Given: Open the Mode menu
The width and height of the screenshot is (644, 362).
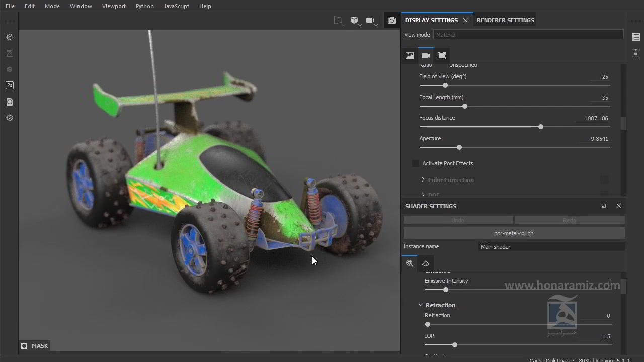Looking at the screenshot, I should (52, 6).
